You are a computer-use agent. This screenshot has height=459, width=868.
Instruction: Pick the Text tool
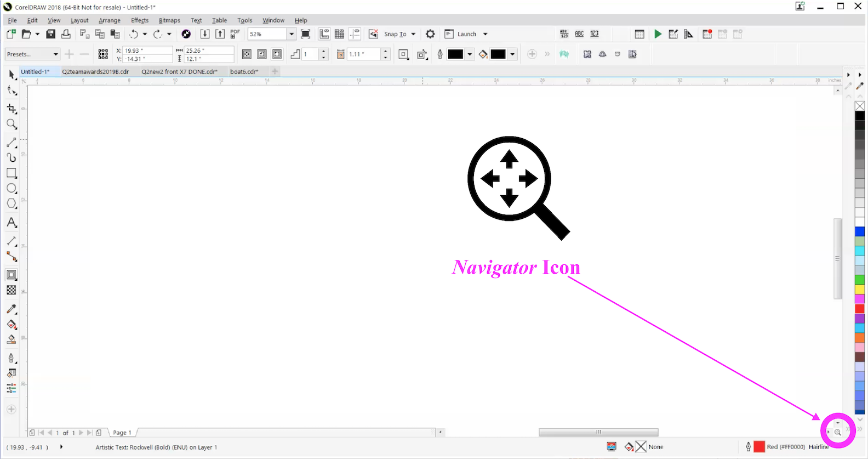click(x=12, y=223)
